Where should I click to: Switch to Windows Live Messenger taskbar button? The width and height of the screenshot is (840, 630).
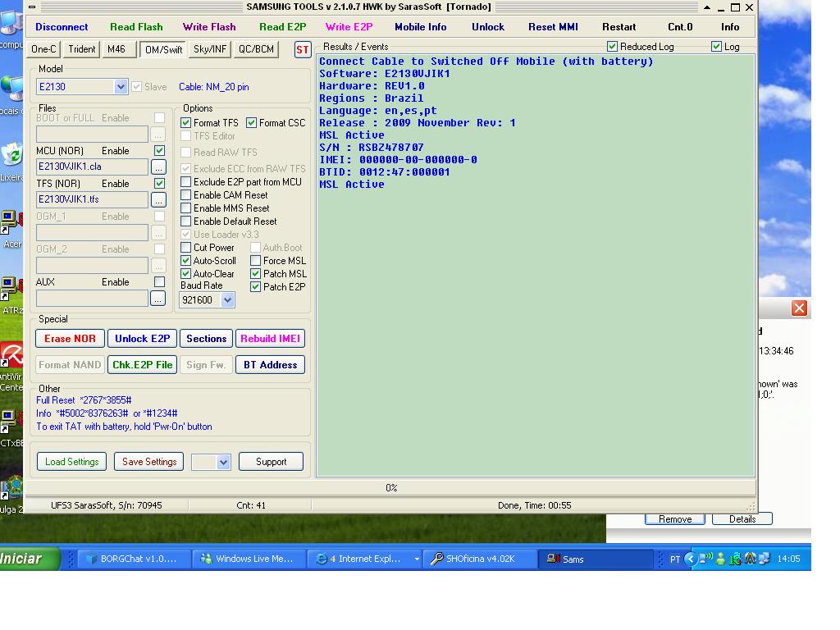(x=249, y=559)
